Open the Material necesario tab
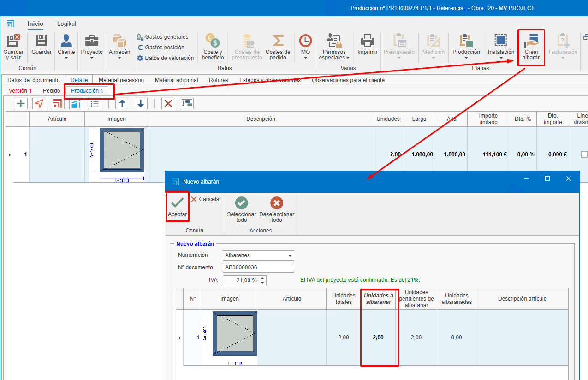This screenshot has width=588, height=380. [x=121, y=80]
